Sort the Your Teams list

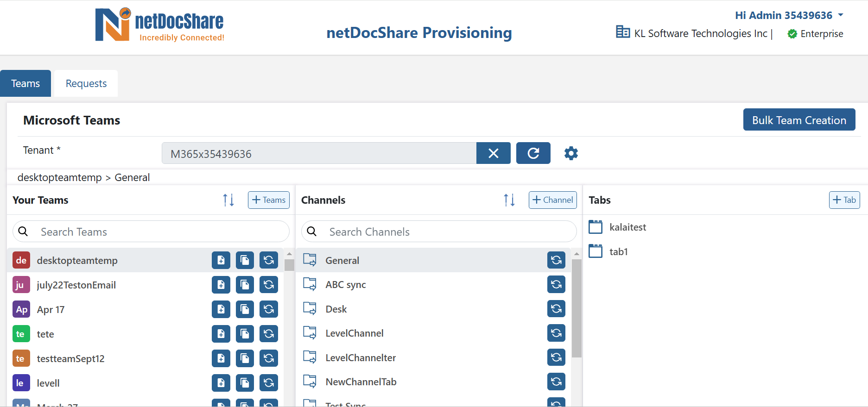pos(228,200)
